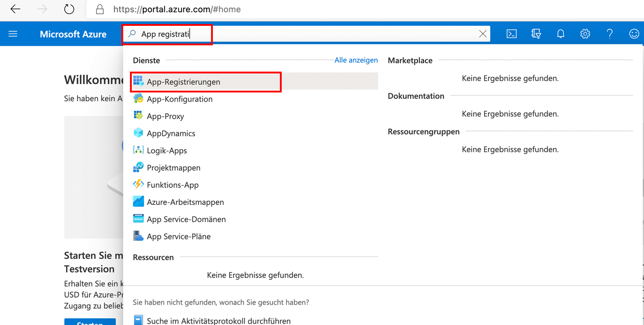Click the App-Registrierungen service icon

[138, 82]
